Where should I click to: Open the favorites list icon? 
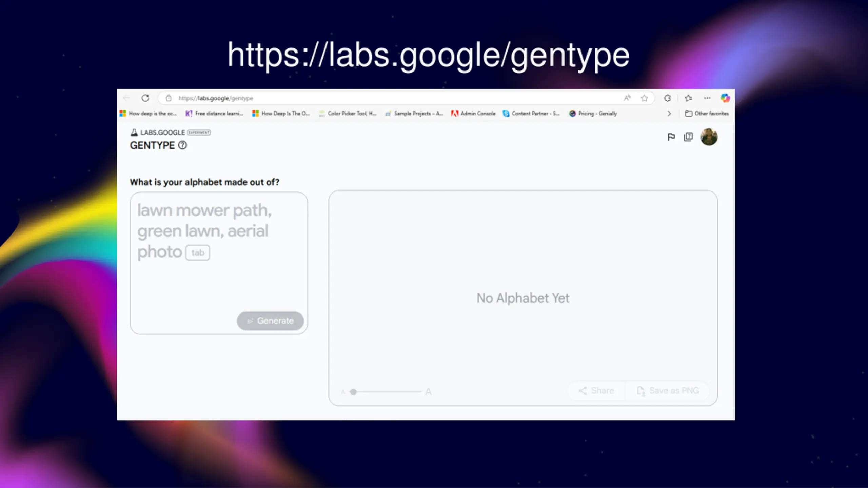pyautogui.click(x=688, y=98)
